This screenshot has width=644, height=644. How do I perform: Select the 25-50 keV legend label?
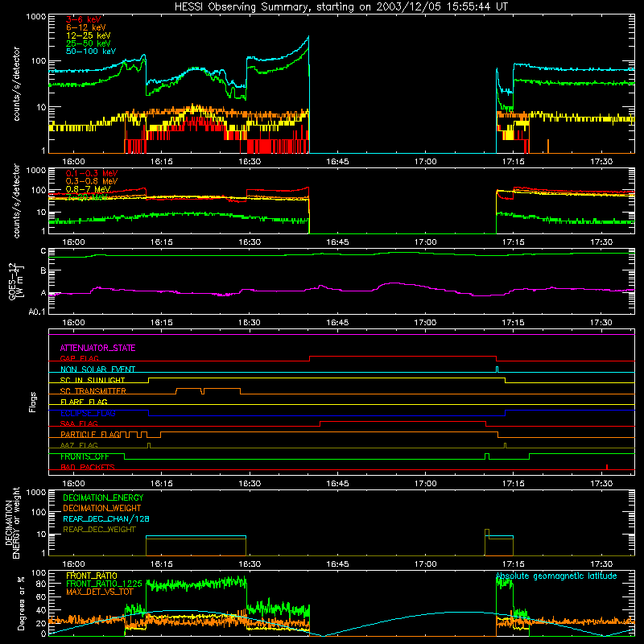tap(89, 43)
